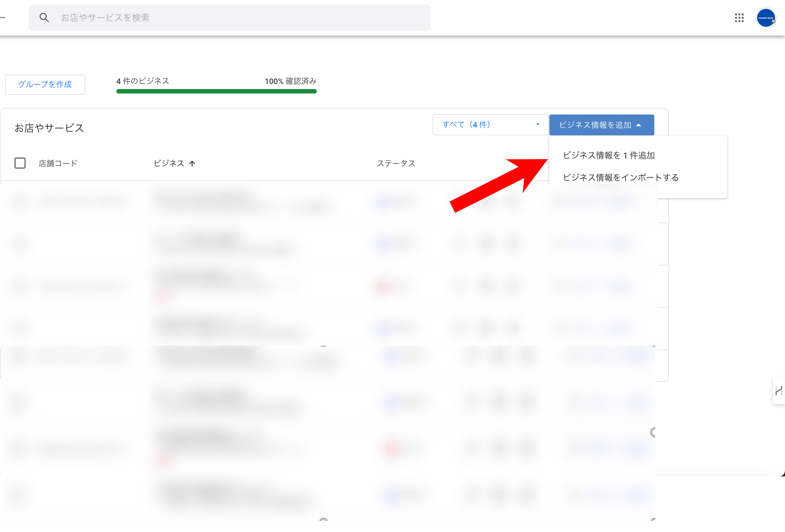Open the すべて (4 件) filter dropdown
The image size is (785, 532).
click(490, 125)
